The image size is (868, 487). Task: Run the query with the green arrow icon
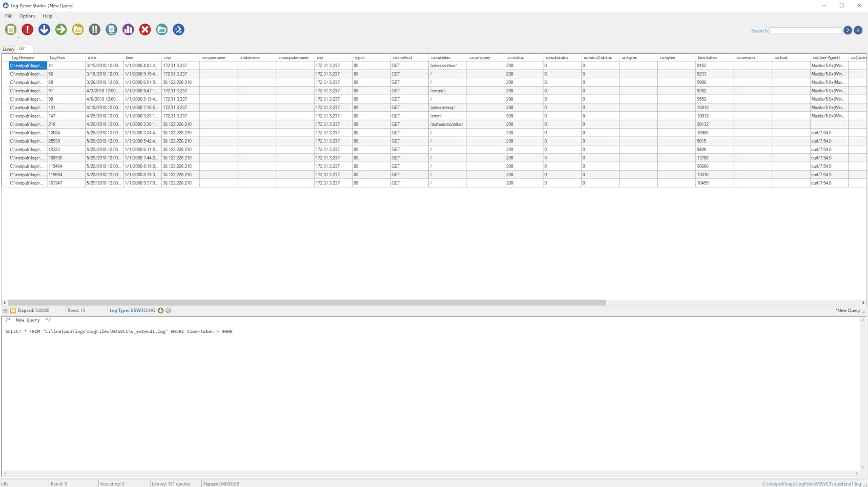pos(60,30)
